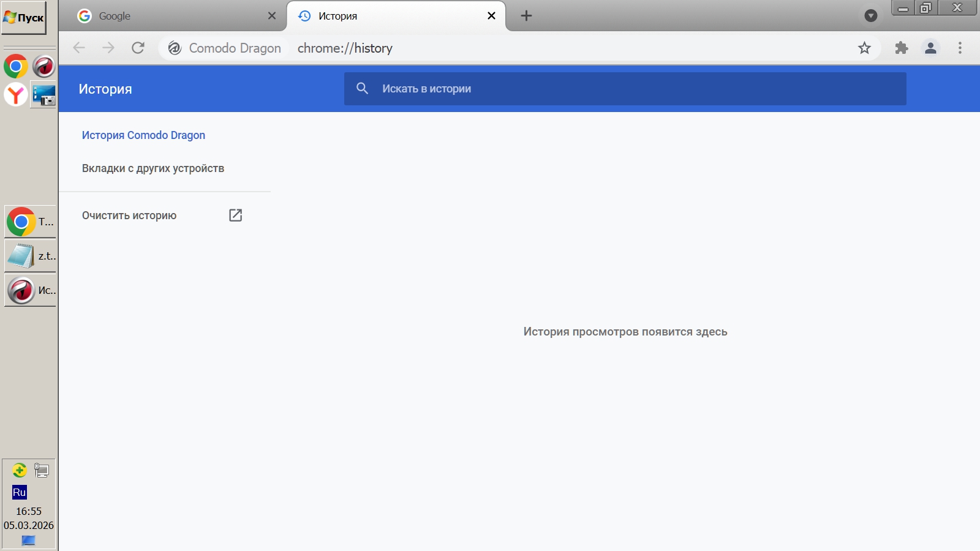Click the Comodo Dragon site info icon
The image size is (980, 551).
coord(175,48)
